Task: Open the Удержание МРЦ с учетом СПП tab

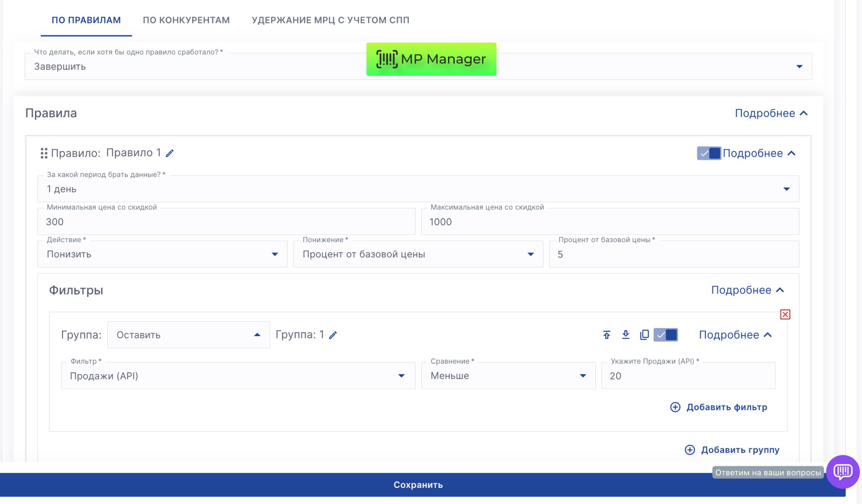Action: [330, 20]
